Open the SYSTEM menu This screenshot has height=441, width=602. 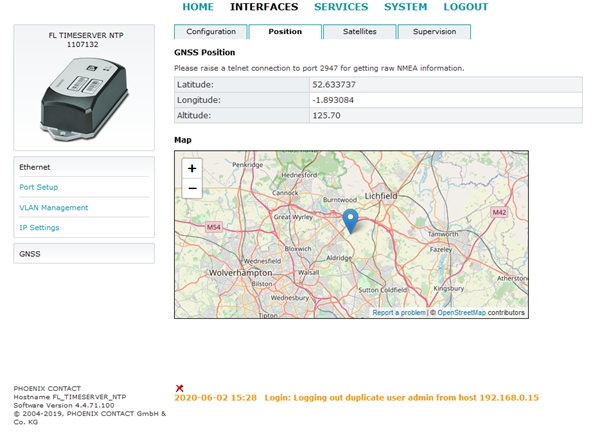pos(405,7)
